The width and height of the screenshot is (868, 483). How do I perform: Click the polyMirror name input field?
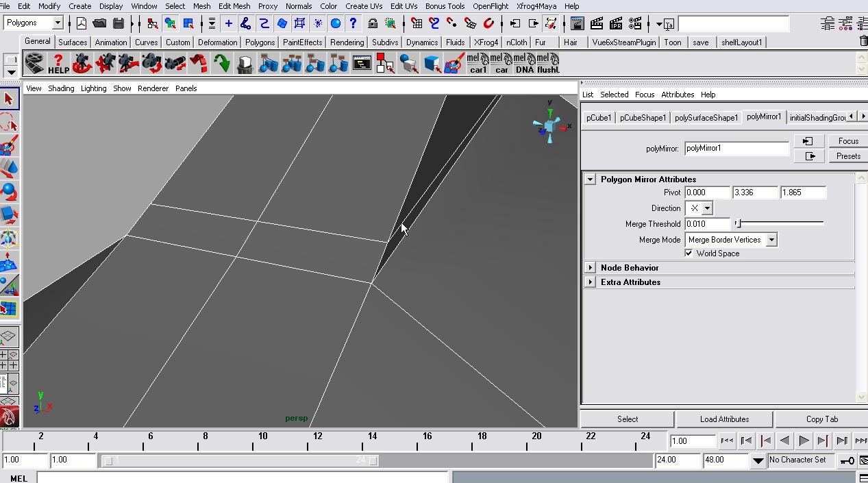(736, 149)
